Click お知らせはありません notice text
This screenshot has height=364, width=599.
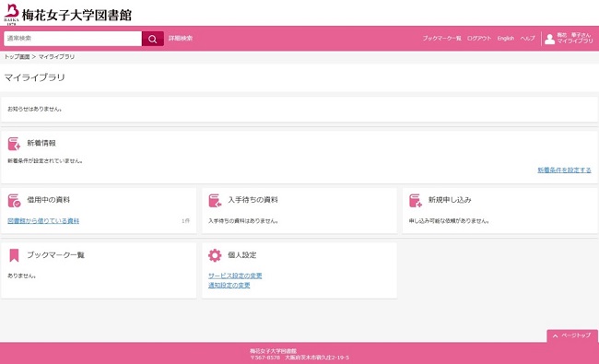35,109
